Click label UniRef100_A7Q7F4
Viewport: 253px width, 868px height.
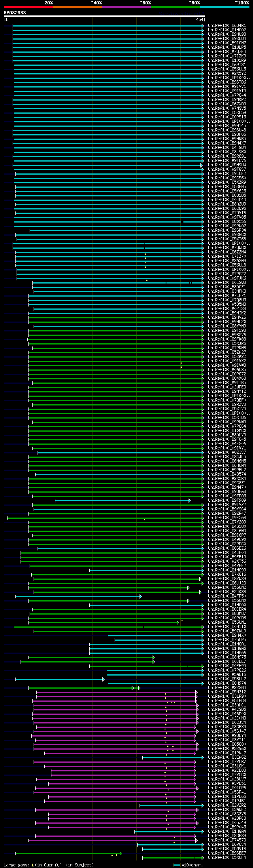(227, 52)
